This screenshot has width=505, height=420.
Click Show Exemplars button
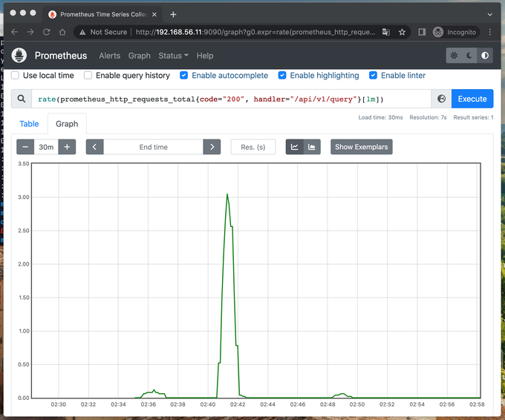coord(362,147)
